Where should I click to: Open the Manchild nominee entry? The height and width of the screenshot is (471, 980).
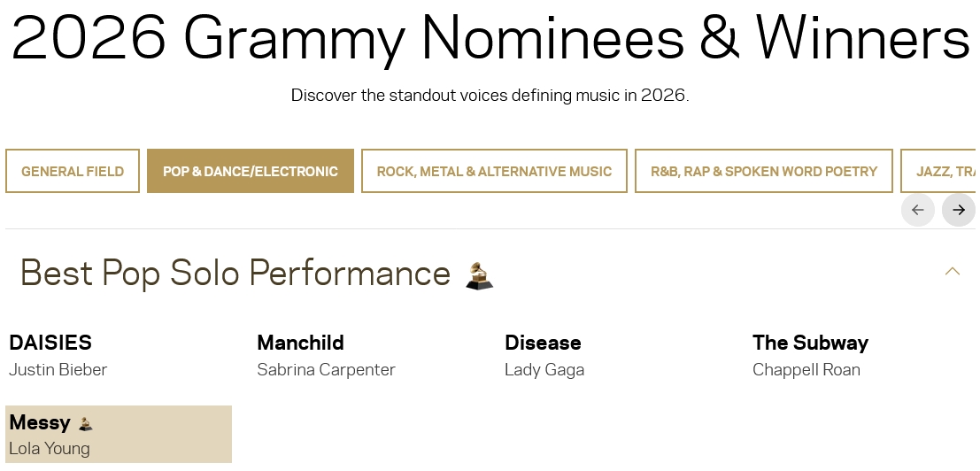[x=300, y=343]
